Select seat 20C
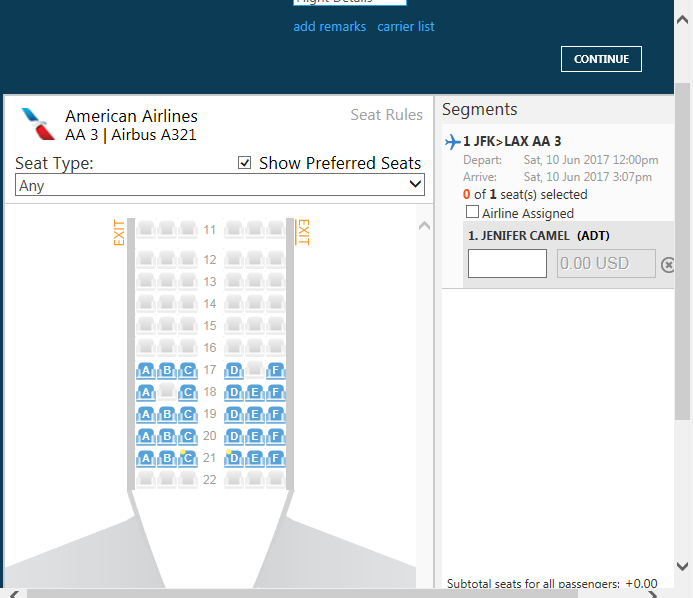693x598 pixels. coord(188,437)
